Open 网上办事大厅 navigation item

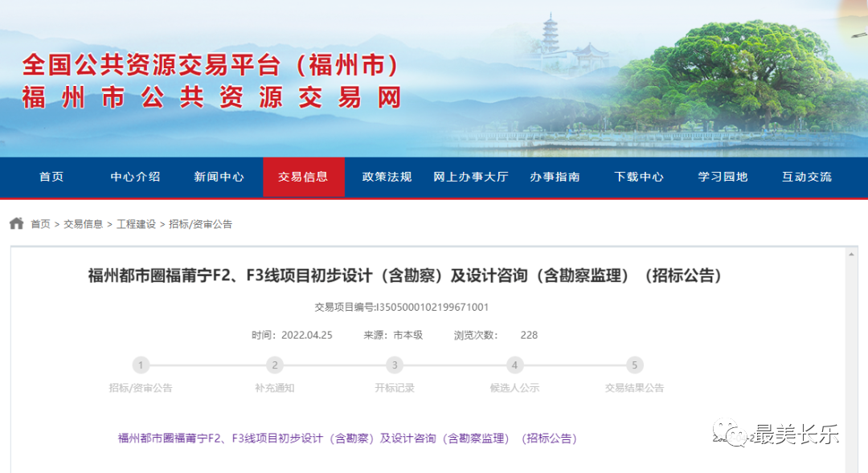click(x=471, y=177)
